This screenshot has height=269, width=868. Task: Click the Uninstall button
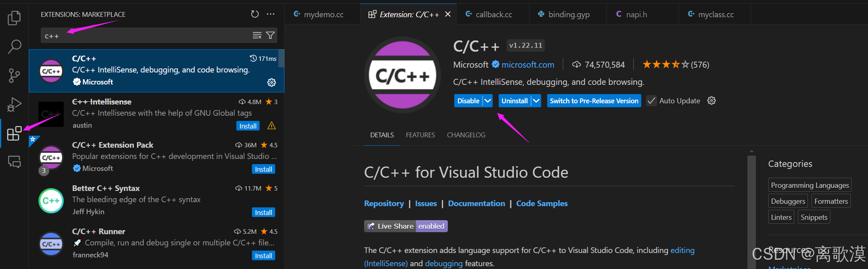click(515, 101)
